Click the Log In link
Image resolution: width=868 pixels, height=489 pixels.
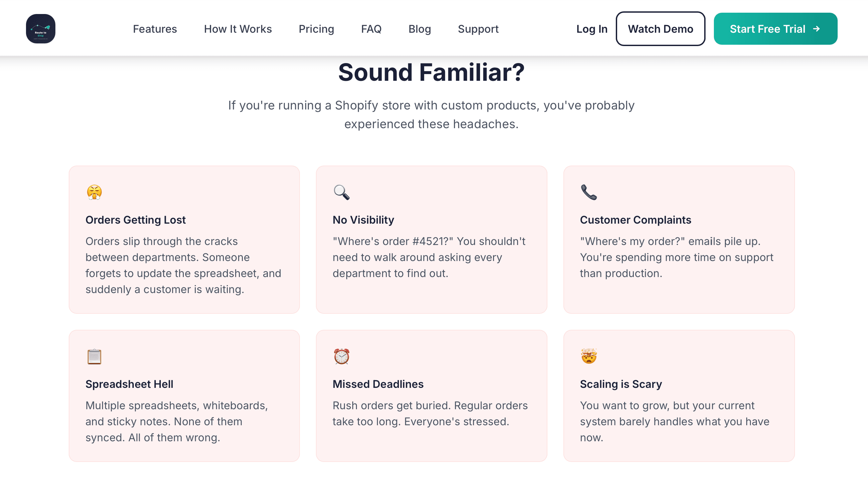tap(592, 29)
